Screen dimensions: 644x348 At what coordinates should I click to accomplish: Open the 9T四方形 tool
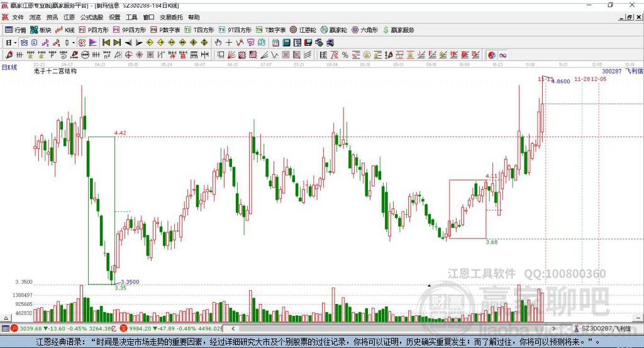pos(235,30)
